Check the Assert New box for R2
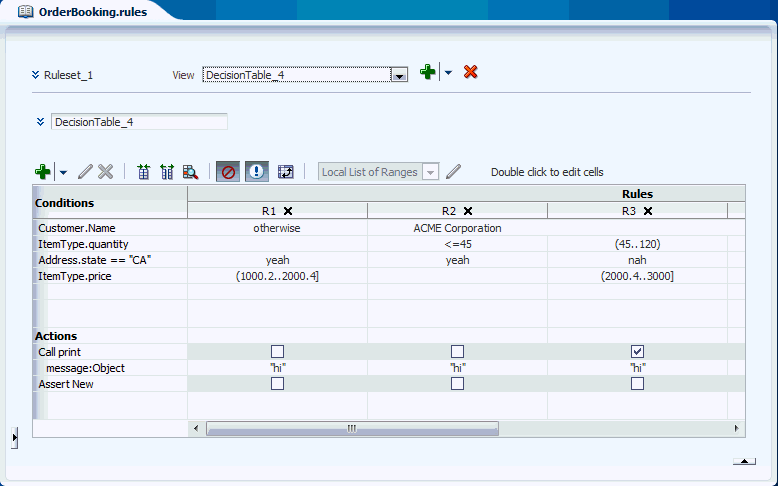 (x=457, y=383)
